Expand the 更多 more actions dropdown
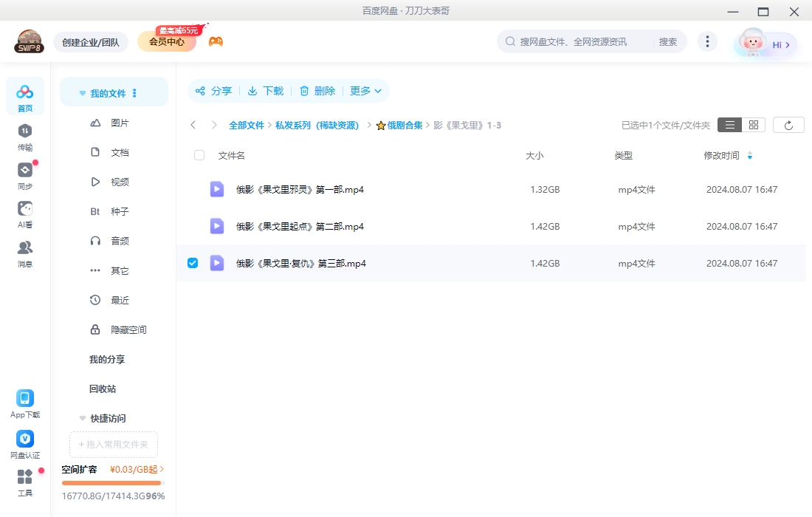812x517 pixels. click(x=365, y=91)
